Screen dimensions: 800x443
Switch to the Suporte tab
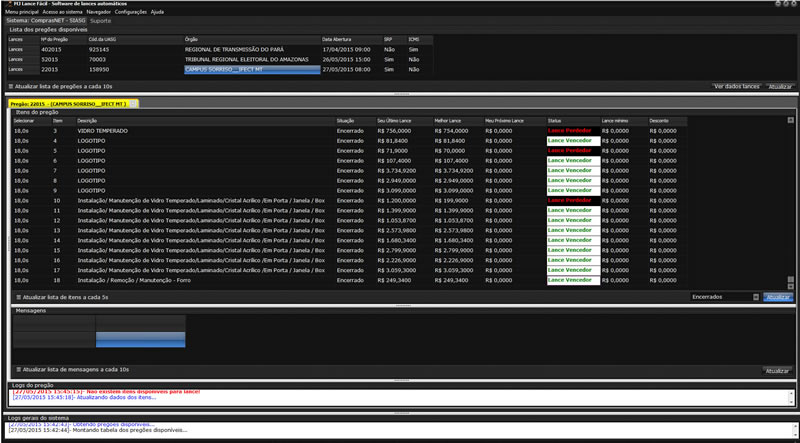point(100,20)
